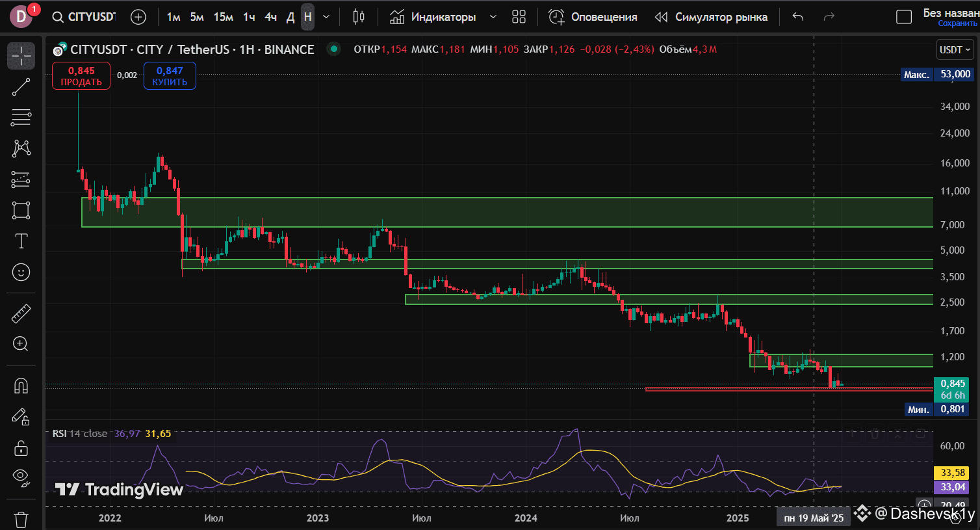
Task: Switch to the 4ч timeframe
Action: click(270, 17)
